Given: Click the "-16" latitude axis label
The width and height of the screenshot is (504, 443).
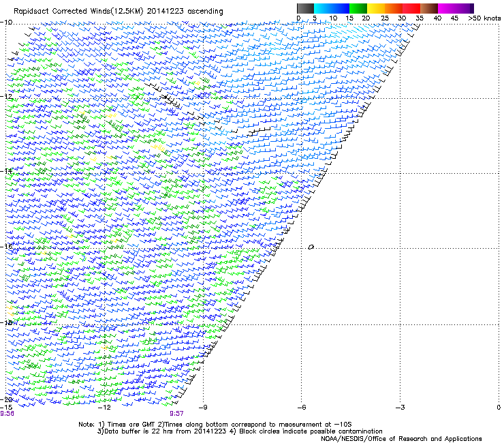Looking at the screenshot, I should coord(6,247).
